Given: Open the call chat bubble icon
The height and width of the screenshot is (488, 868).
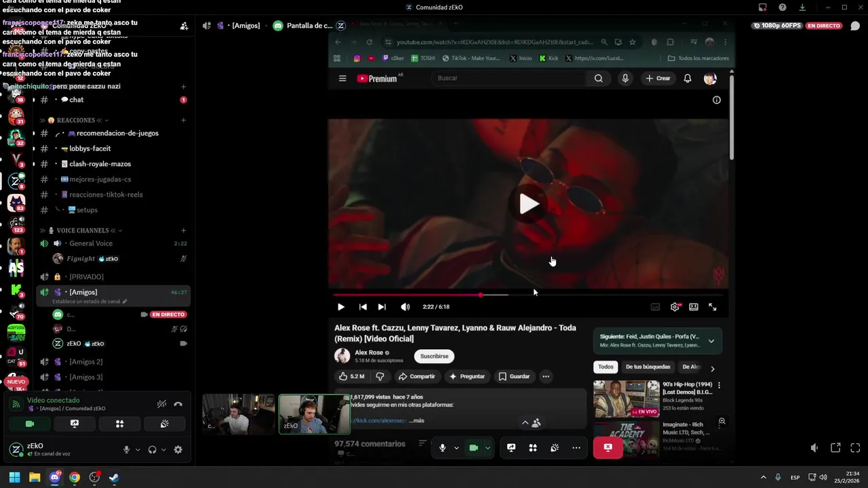Looking at the screenshot, I should coord(855,26).
